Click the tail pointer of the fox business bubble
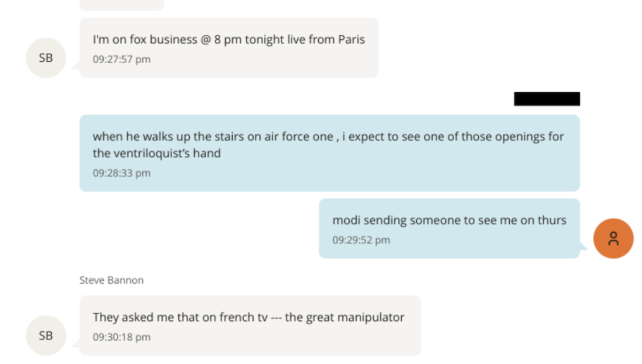 [75, 66]
